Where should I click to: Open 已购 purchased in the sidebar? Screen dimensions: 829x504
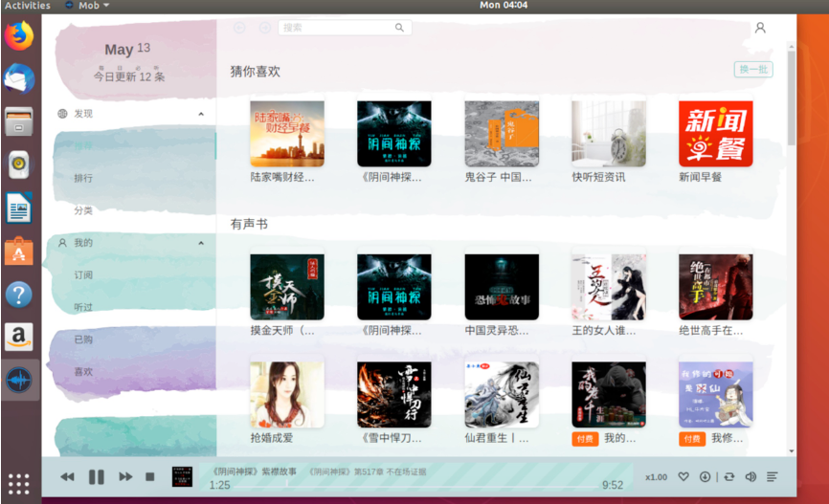(83, 340)
